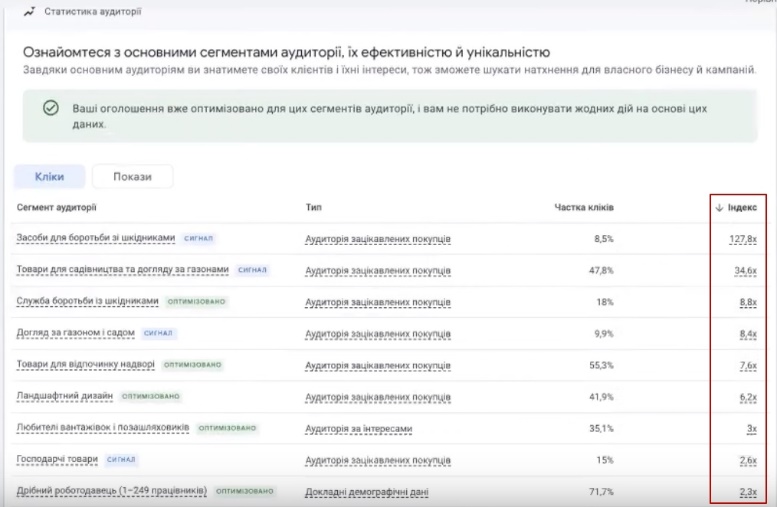Viewport: 777px width, 507px height.
Task: Click the 127,8x index value
Action: [743, 239]
